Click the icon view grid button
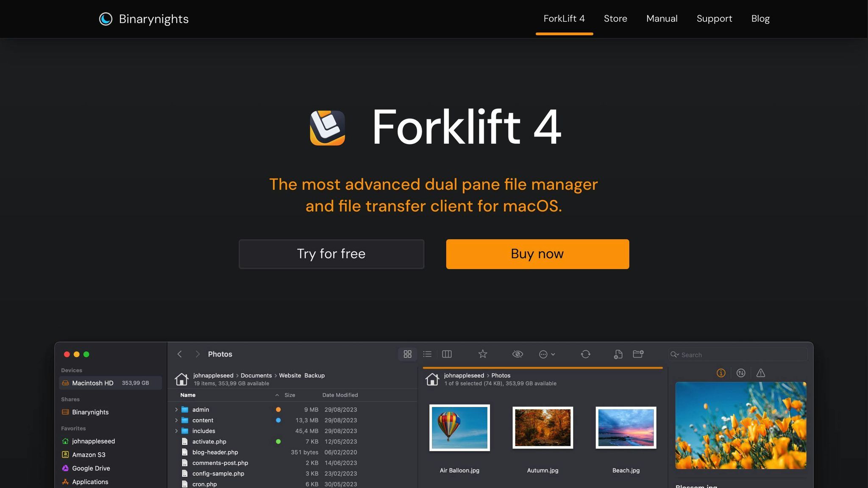Image resolution: width=868 pixels, height=488 pixels. pos(407,354)
